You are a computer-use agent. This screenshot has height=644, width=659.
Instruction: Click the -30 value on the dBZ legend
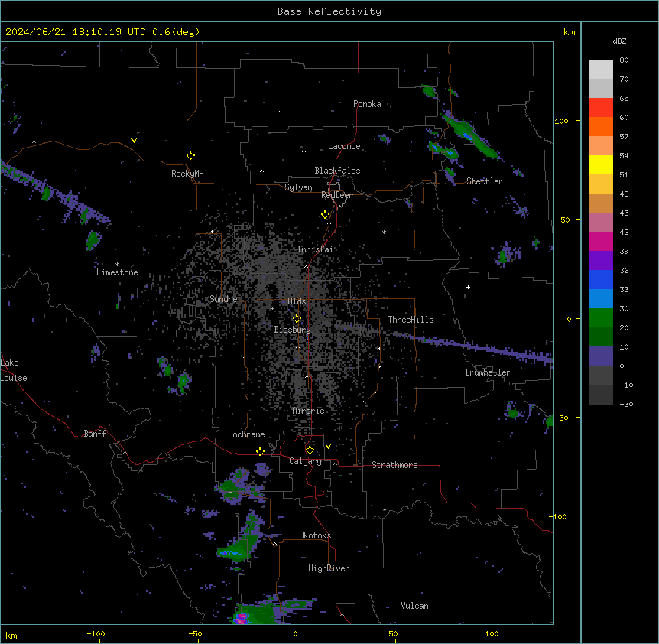click(x=626, y=405)
